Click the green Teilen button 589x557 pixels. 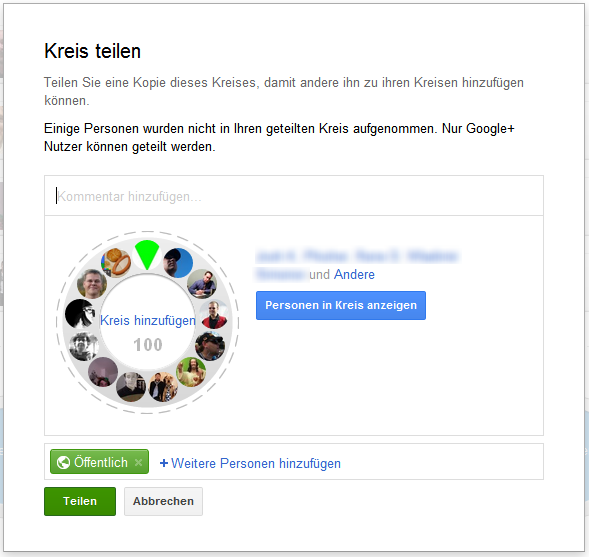80,501
